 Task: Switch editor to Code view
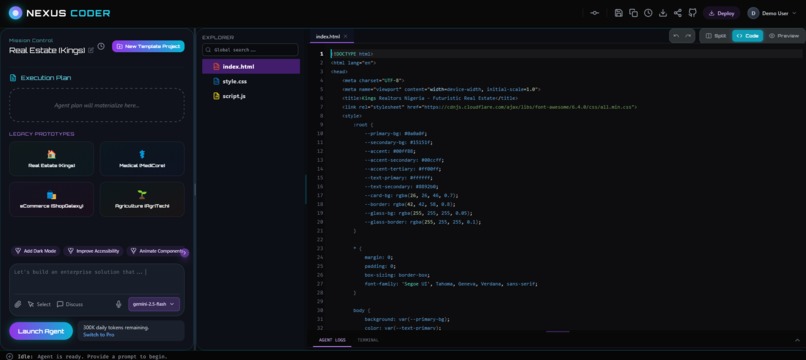[x=747, y=36]
